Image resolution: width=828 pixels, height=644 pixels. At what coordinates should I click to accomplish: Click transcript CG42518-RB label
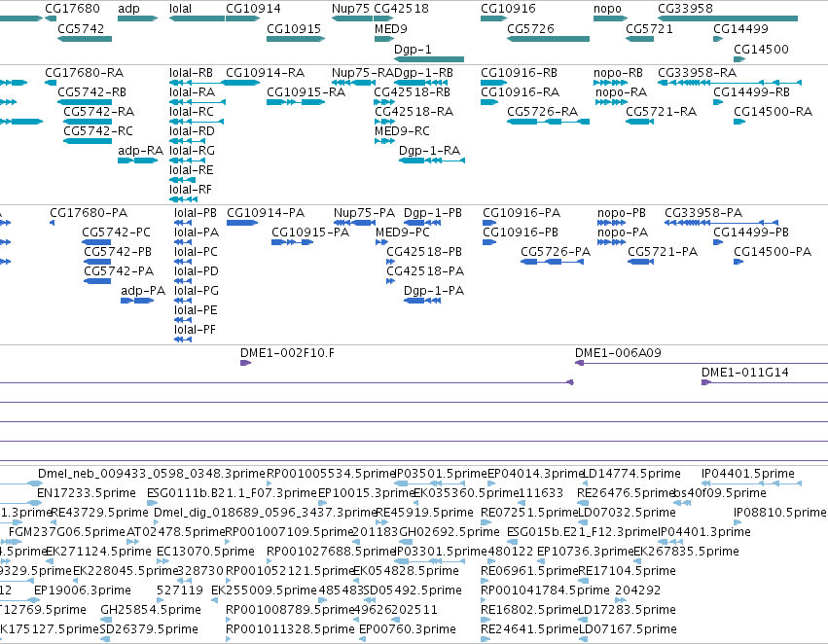click(412, 91)
